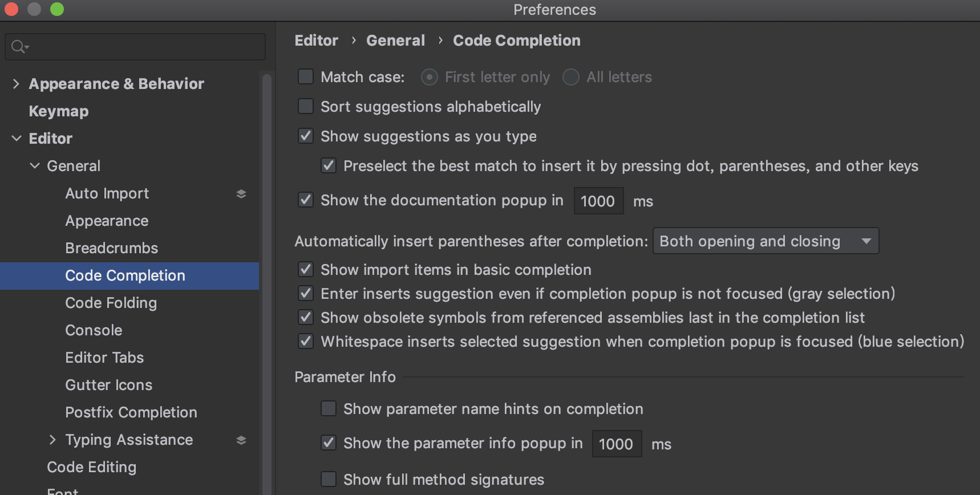980x495 pixels.
Task: Check Show parameter name hints on completion
Action: (x=329, y=409)
